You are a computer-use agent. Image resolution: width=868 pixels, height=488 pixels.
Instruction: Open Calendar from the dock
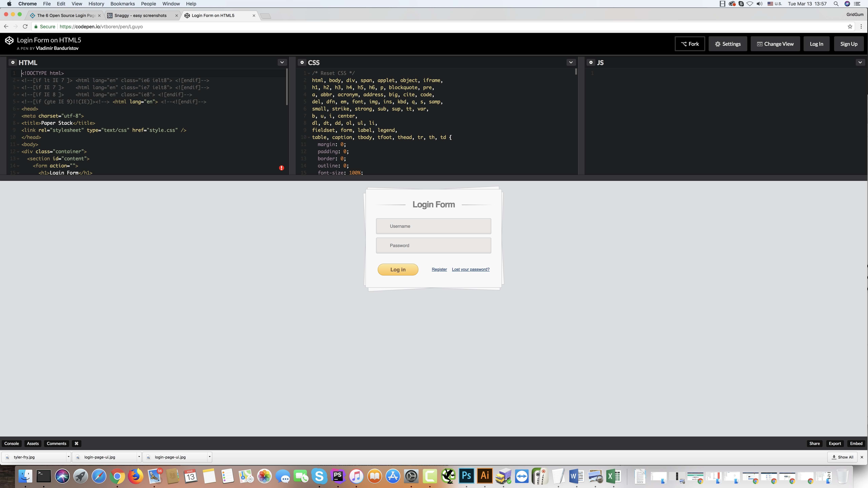pyautogui.click(x=191, y=476)
